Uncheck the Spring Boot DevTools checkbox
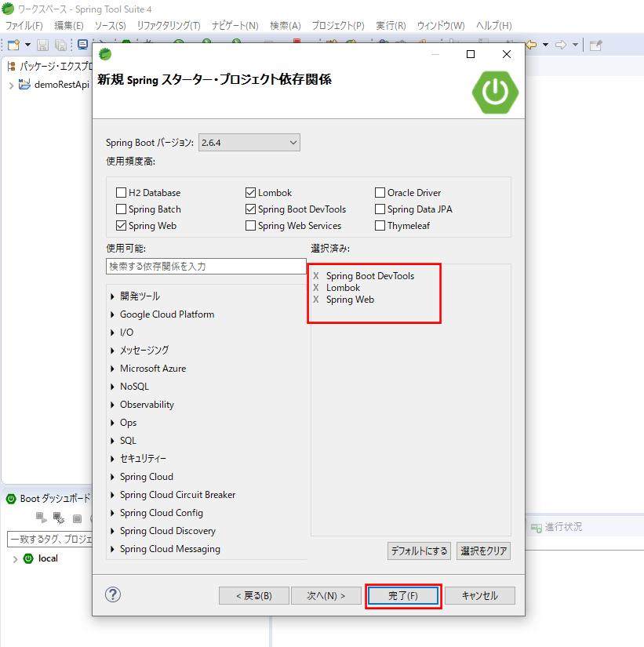 [250, 209]
